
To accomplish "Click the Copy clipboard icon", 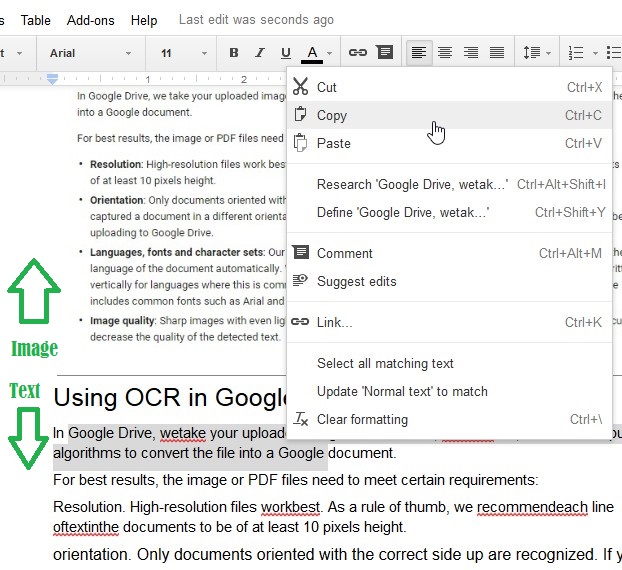I will pos(300,114).
